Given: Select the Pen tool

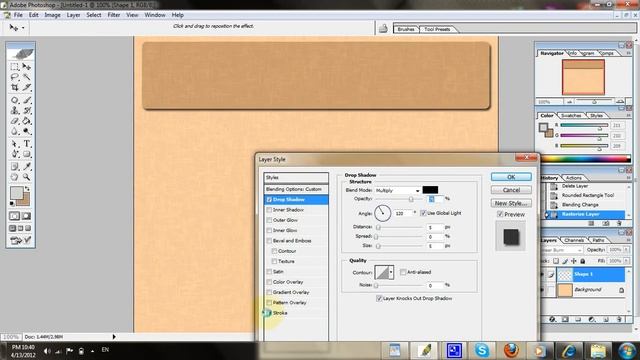Looking at the screenshot, I should tap(15, 154).
